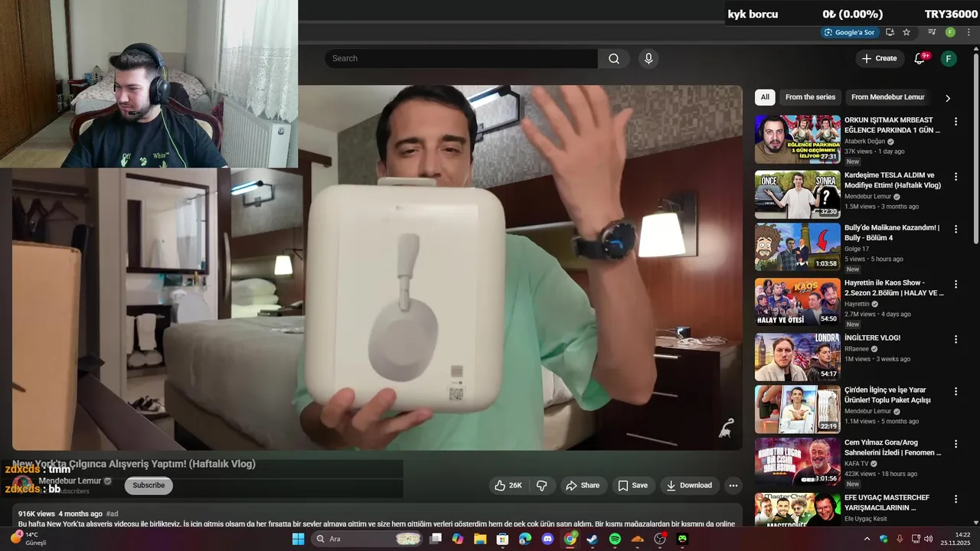Viewport: 980px width, 551px height.
Task: Open the İNGİLTERE VLOG! video thumbnail
Action: tap(798, 357)
